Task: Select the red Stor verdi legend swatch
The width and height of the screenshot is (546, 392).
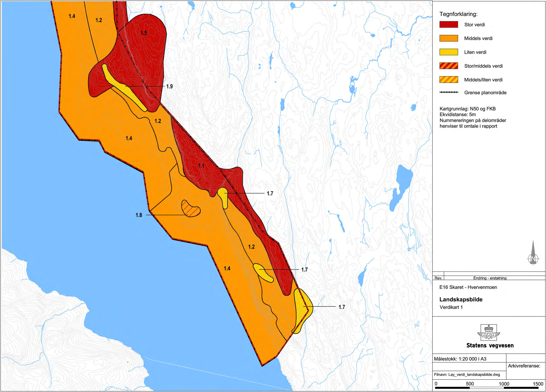Action: point(449,25)
